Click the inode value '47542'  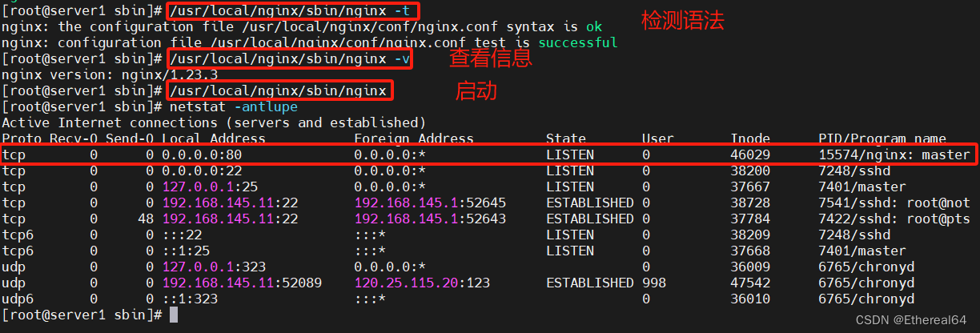(750, 283)
